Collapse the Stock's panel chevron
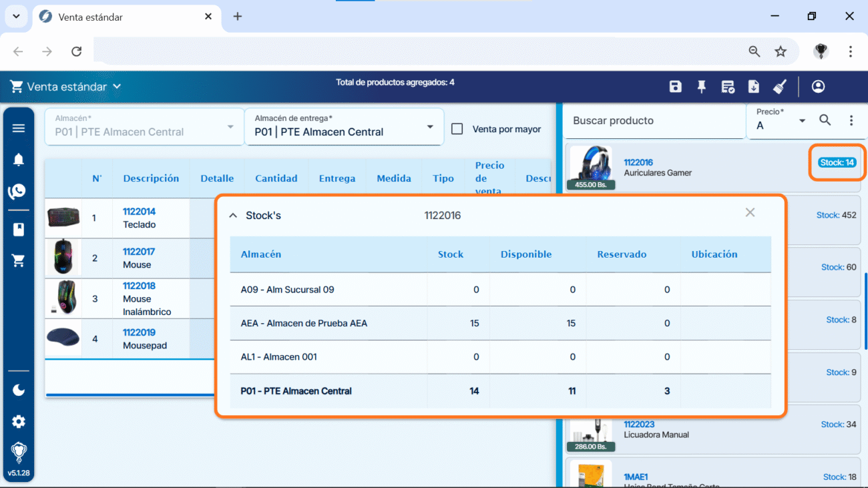868x488 pixels. point(233,216)
